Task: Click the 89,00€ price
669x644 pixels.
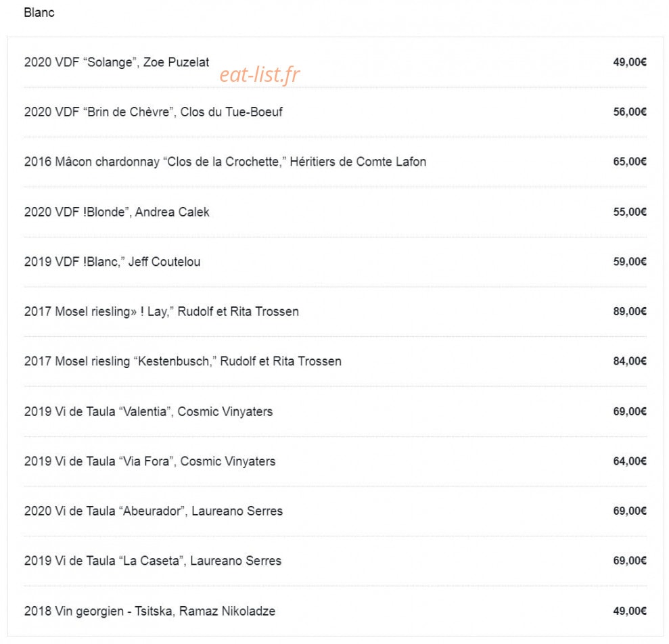Action: tap(630, 312)
